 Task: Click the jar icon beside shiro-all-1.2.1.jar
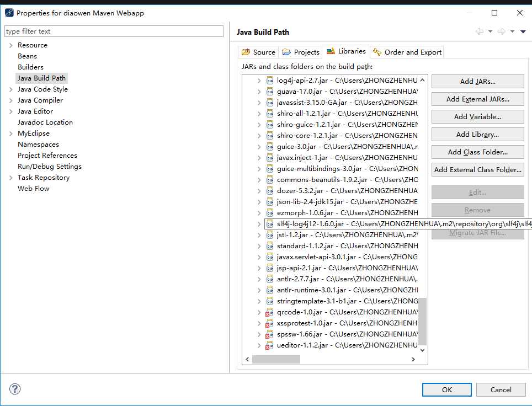click(x=270, y=114)
